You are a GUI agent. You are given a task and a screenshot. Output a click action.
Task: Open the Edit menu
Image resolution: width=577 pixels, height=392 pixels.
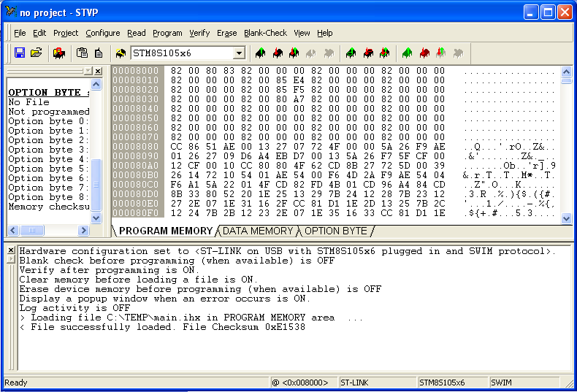tap(39, 33)
